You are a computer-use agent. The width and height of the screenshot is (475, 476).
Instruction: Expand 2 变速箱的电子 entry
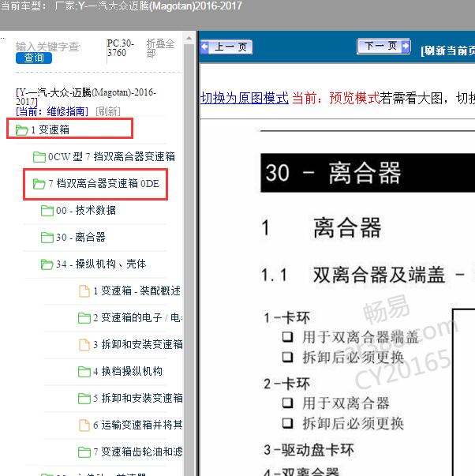coord(137,318)
